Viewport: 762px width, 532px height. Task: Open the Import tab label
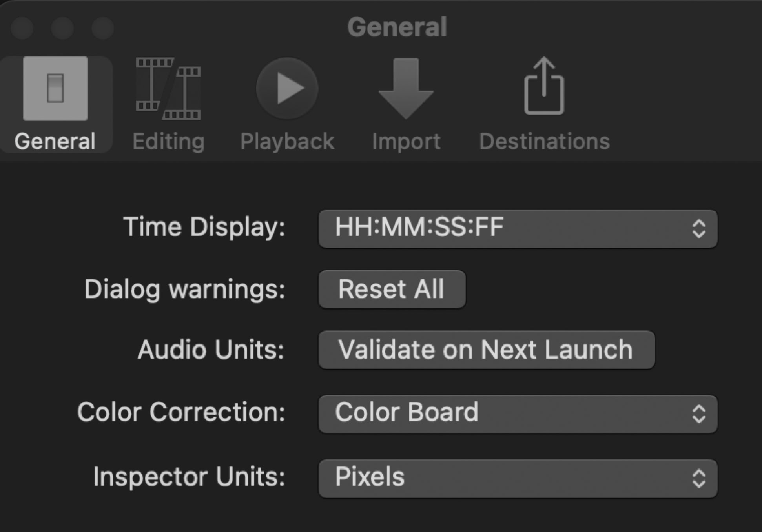pyautogui.click(x=406, y=141)
